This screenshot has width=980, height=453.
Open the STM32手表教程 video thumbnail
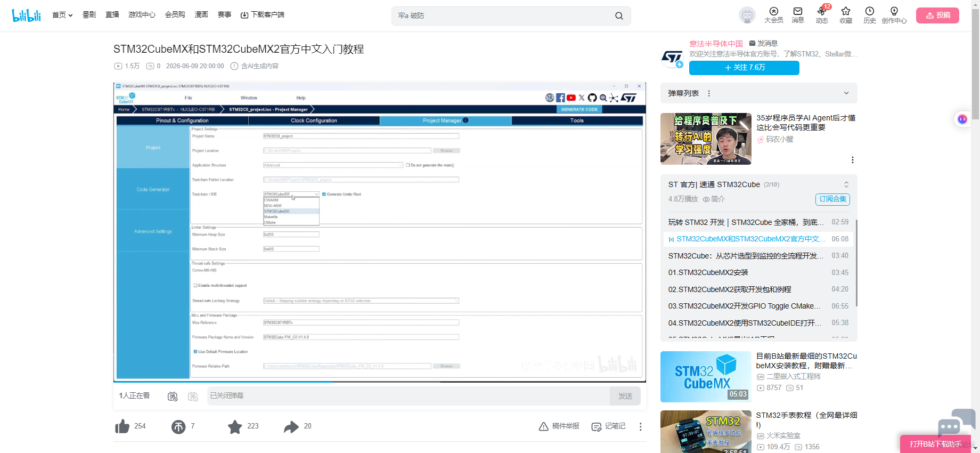pos(706,432)
